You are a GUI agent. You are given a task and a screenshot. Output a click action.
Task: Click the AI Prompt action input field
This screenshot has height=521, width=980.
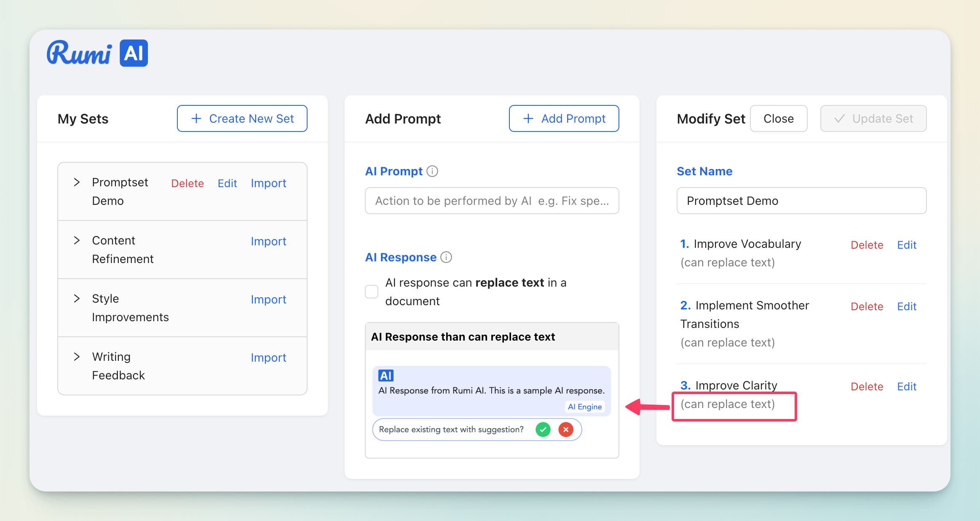click(492, 201)
